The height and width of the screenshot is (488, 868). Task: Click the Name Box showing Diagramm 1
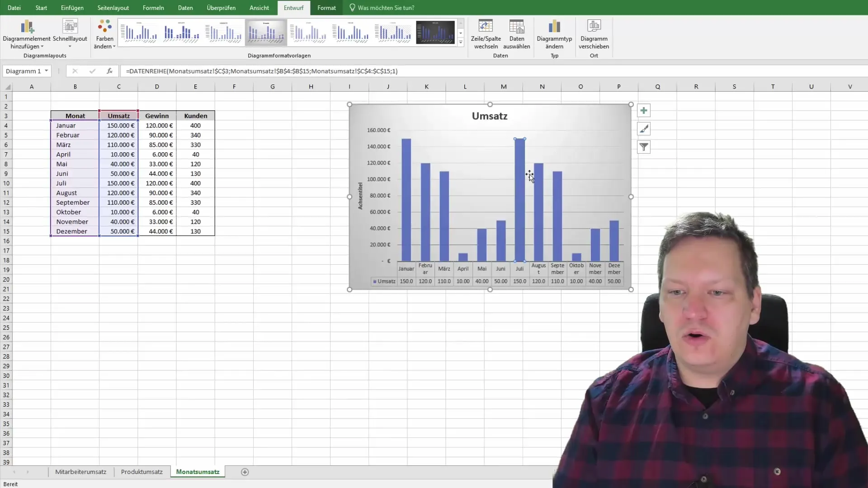tap(24, 71)
